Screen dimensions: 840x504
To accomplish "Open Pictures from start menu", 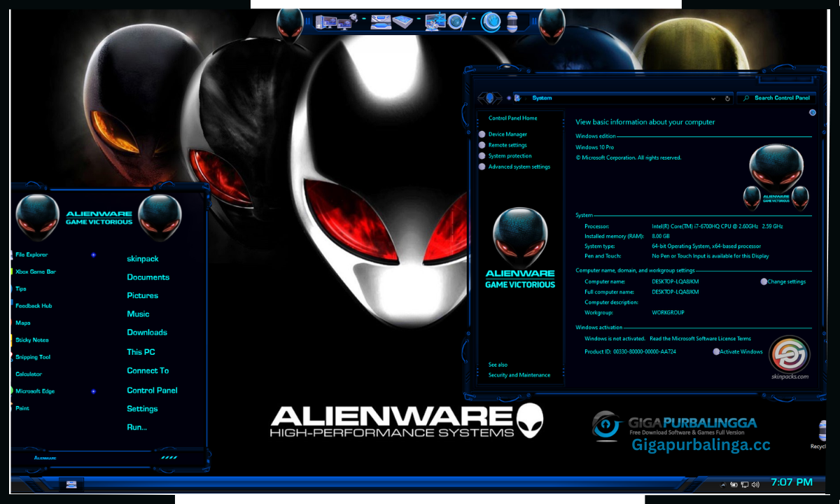I will click(143, 295).
